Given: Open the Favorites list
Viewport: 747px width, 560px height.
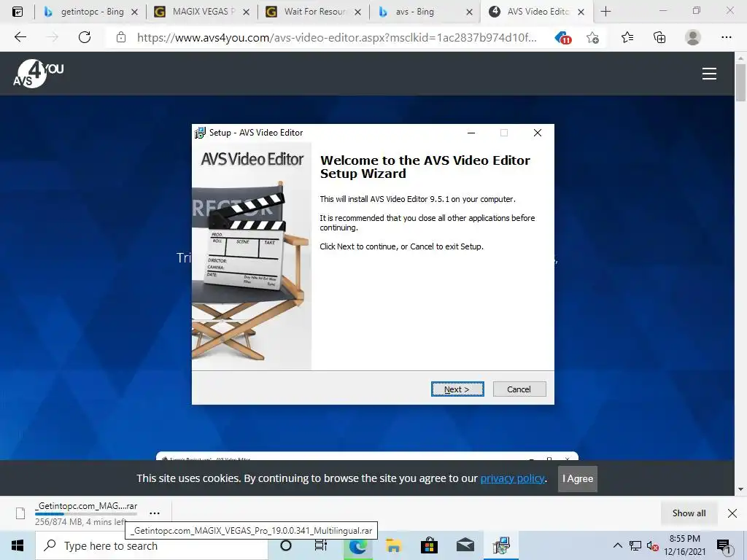Looking at the screenshot, I should 627,37.
